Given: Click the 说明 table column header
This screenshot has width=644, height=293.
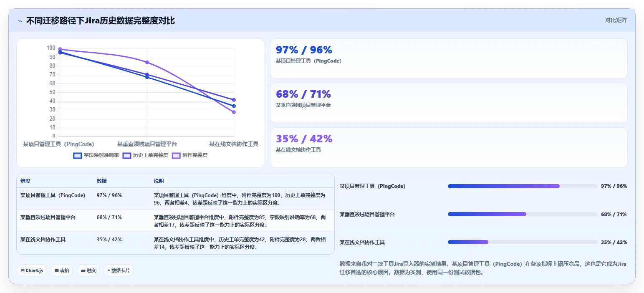Looking at the screenshot, I should (x=159, y=181).
